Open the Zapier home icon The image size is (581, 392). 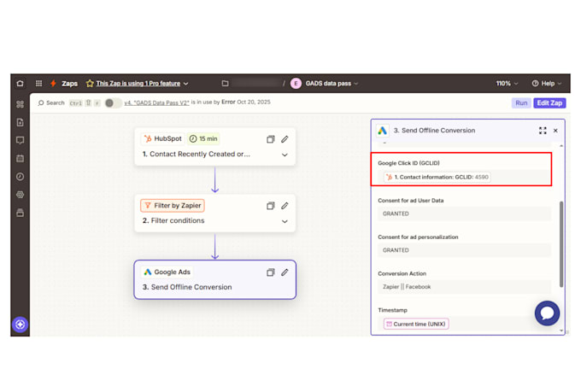click(x=20, y=84)
